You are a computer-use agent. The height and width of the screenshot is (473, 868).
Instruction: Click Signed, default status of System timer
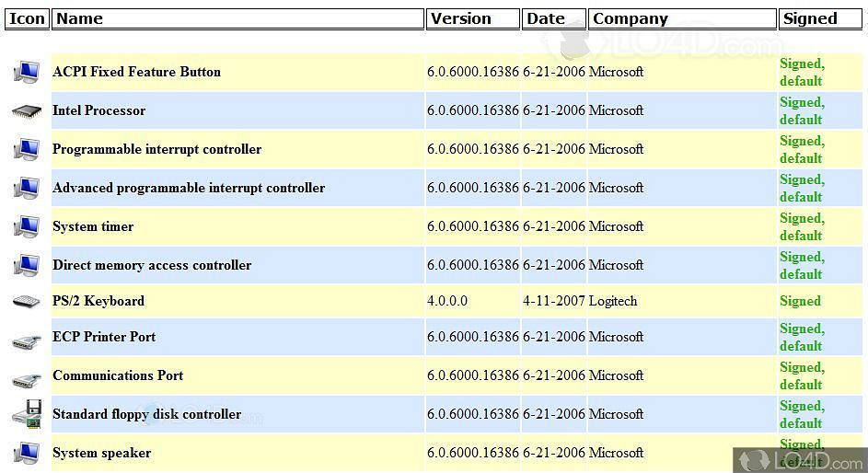click(802, 226)
